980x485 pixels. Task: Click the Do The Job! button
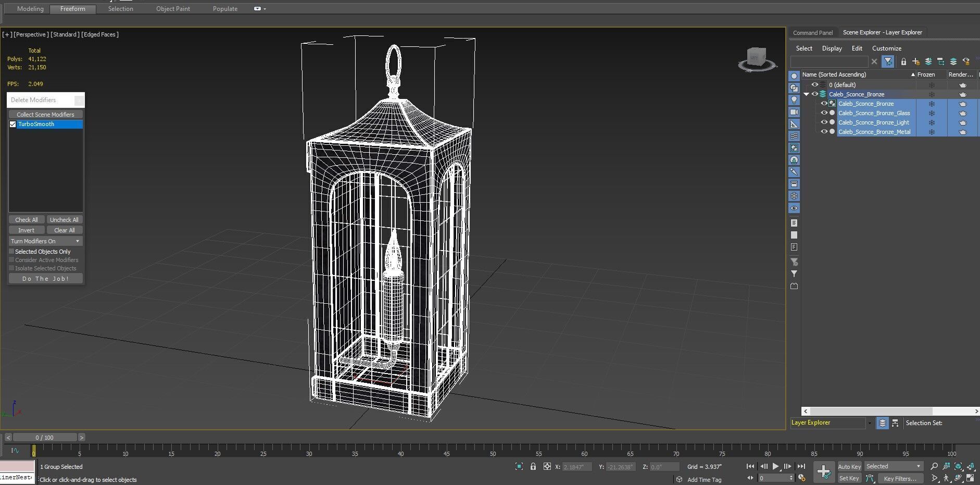point(45,279)
